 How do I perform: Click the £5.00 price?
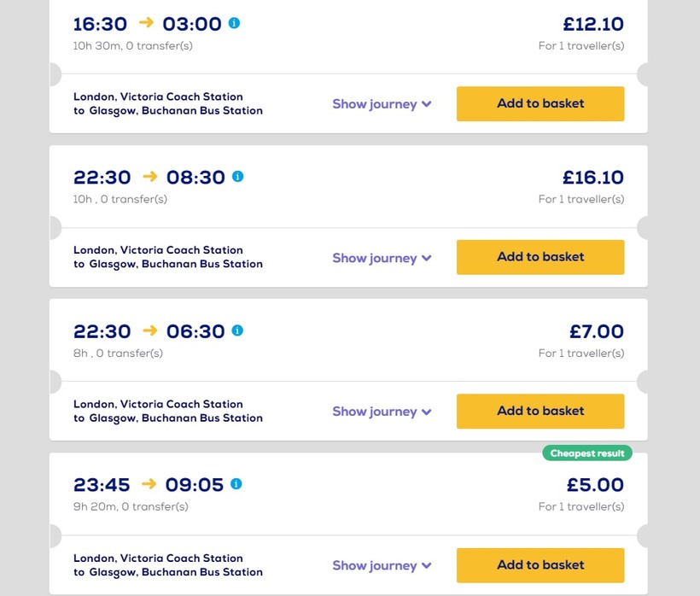(595, 485)
